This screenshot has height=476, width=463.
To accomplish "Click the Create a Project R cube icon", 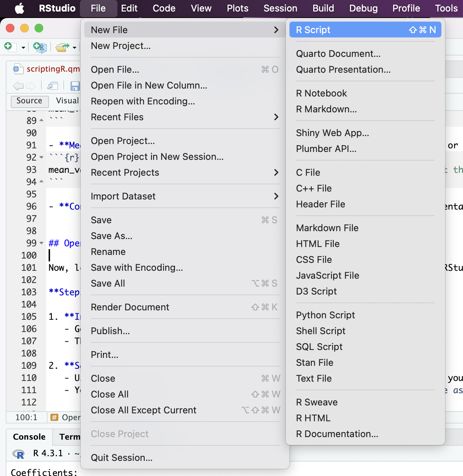I will (40, 47).
